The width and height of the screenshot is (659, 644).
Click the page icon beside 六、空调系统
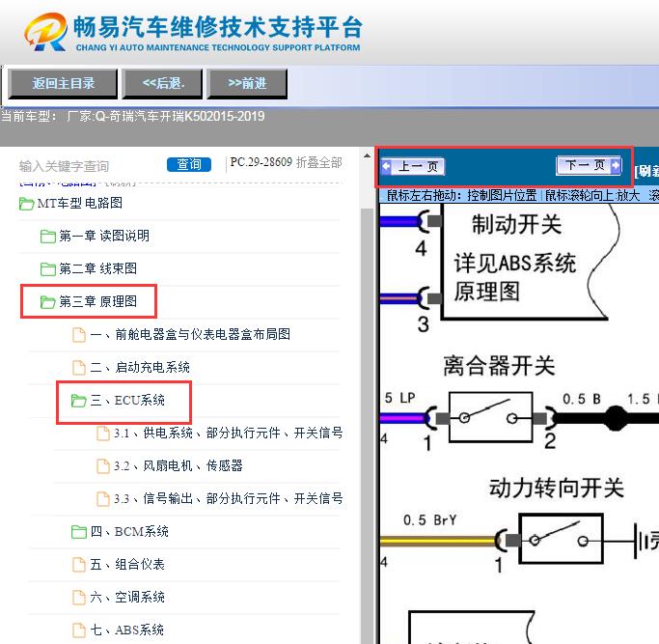click(79, 598)
